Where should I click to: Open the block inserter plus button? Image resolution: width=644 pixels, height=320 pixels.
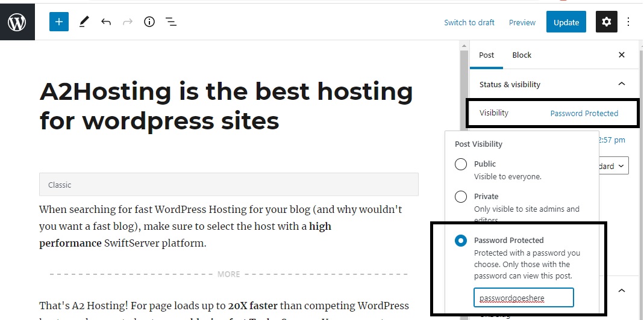[58, 22]
